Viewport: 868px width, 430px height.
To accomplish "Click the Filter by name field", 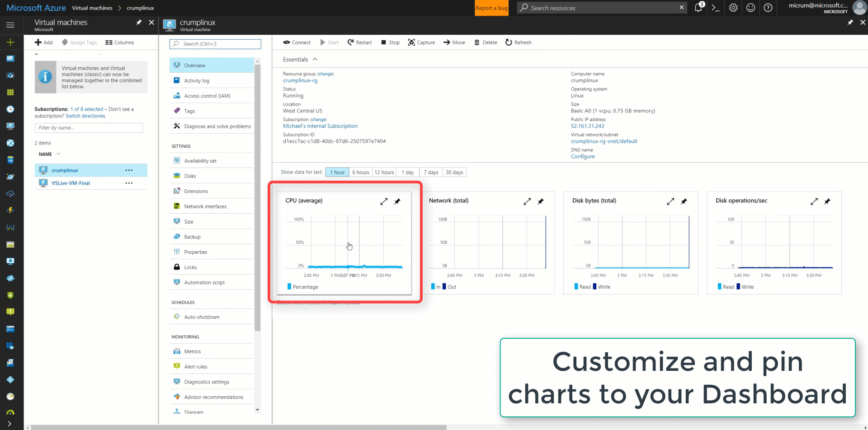I will pos(89,128).
